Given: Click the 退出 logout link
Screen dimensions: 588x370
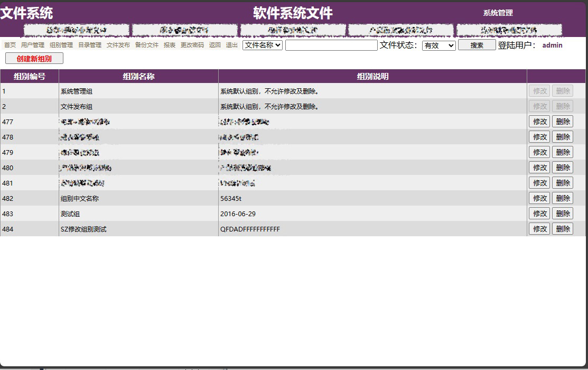Looking at the screenshot, I should [x=232, y=45].
